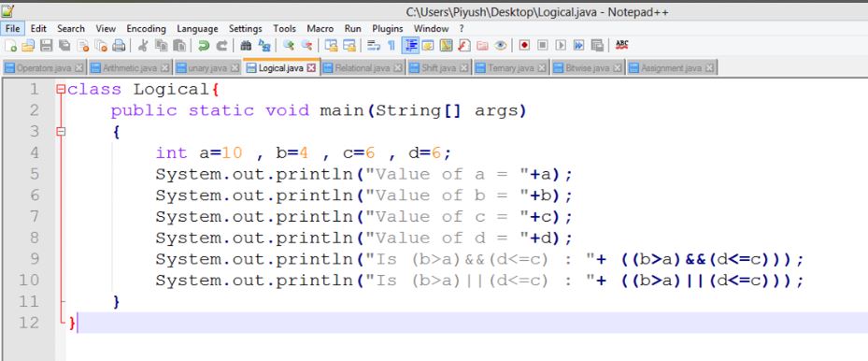Image resolution: width=868 pixels, height=361 pixels.
Task: Close the Logical.java tab
Action: click(311, 68)
